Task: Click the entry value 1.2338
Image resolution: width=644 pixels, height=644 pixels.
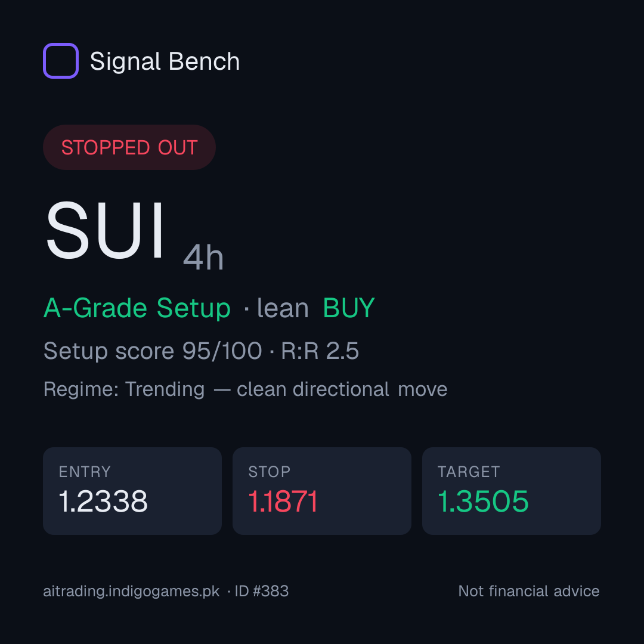Action: (x=103, y=501)
